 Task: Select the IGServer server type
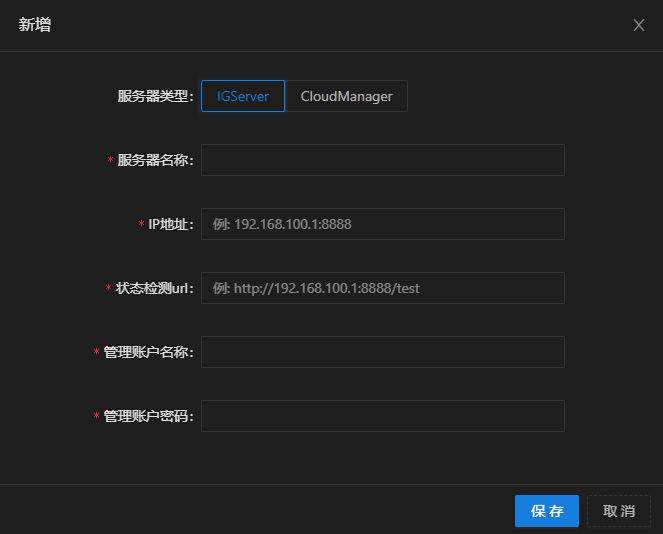click(243, 96)
